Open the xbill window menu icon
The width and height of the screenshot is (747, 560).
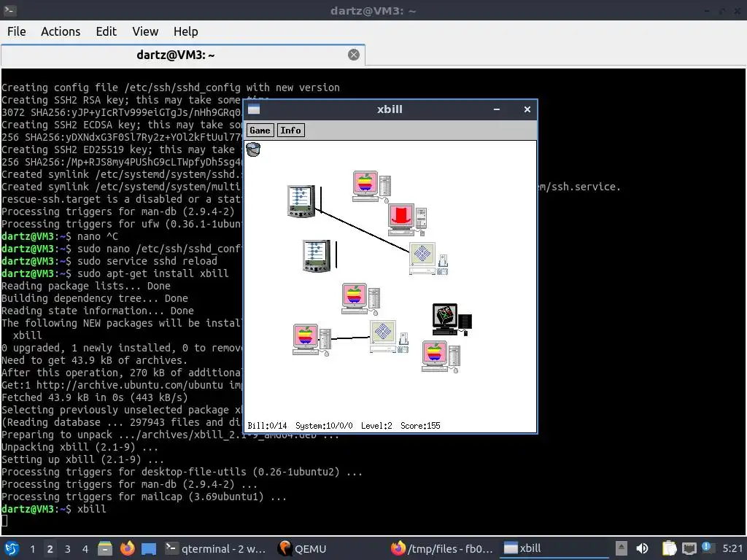point(254,109)
